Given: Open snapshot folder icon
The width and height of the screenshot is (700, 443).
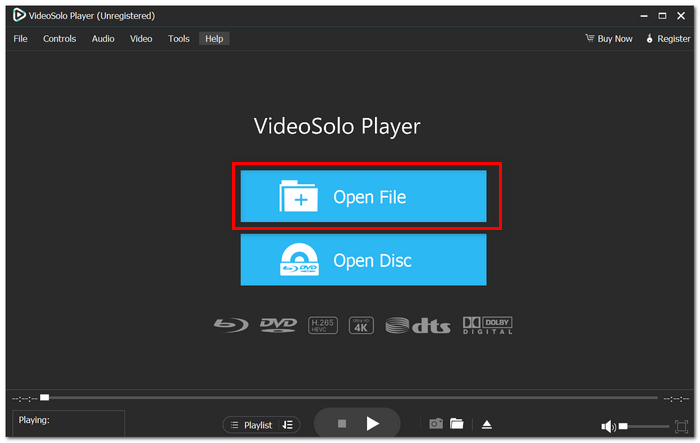Looking at the screenshot, I should (x=457, y=423).
